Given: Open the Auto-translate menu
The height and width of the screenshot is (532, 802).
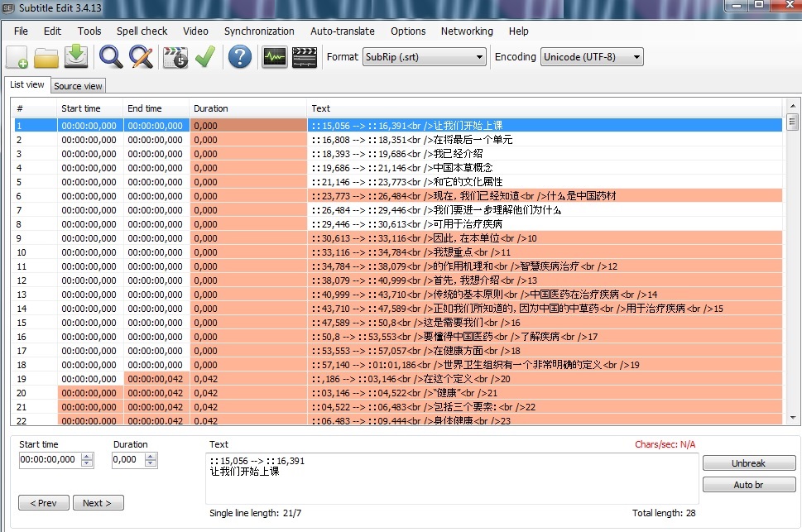Looking at the screenshot, I should point(342,31).
